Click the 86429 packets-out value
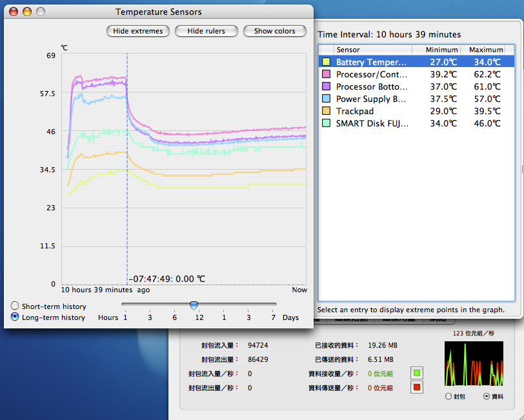The image size is (524, 420). pyautogui.click(x=258, y=359)
